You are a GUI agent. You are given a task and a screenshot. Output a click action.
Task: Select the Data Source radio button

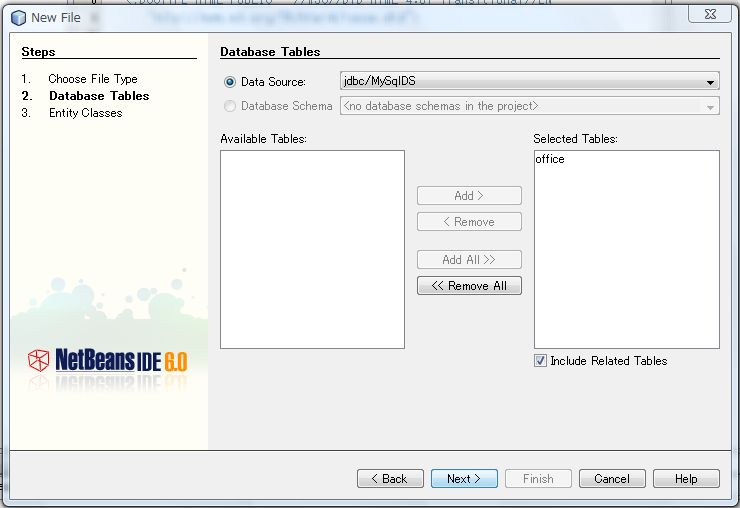click(230, 82)
